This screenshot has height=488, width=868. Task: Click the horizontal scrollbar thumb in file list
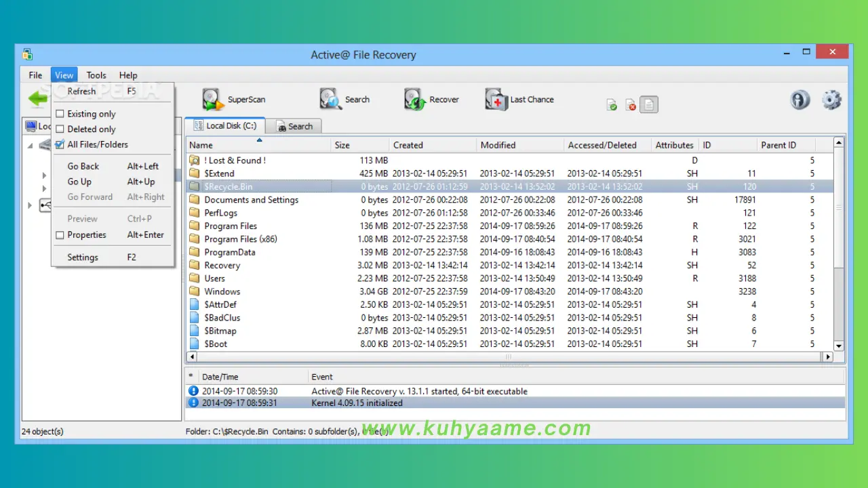(508, 357)
